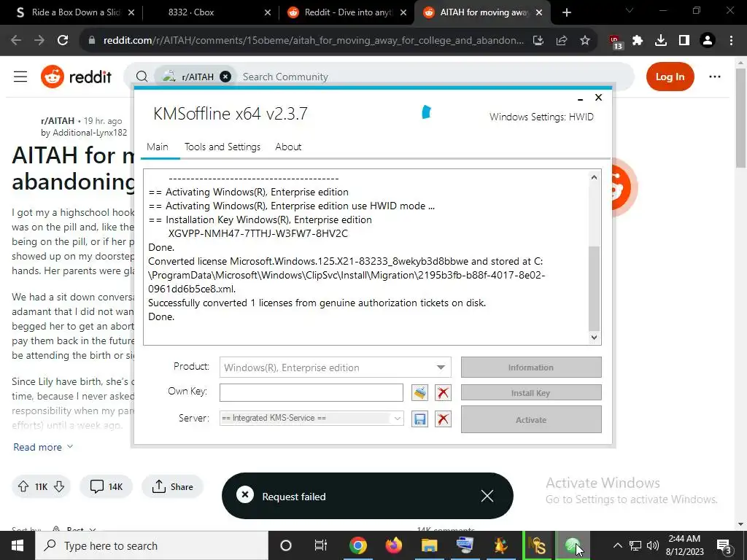The height and width of the screenshot is (560, 747).
Task: Downvote the AITAH post
Action: pyautogui.click(x=59, y=486)
